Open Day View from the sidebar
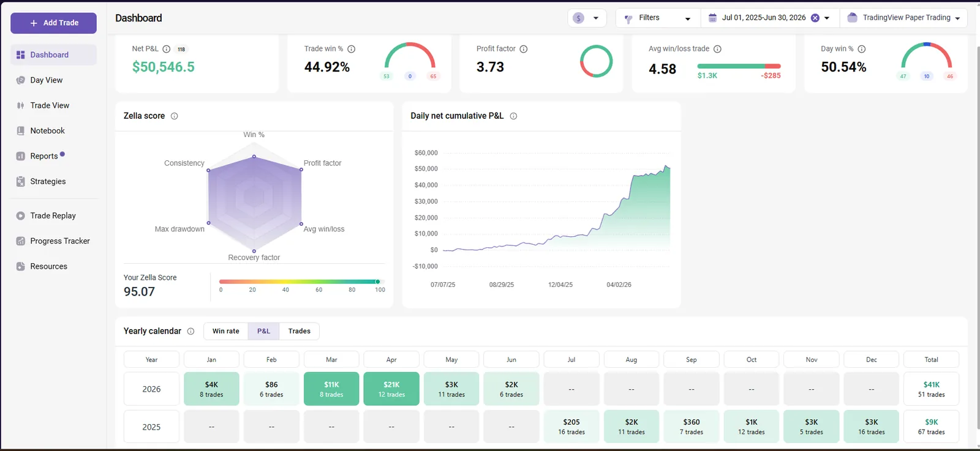Screen dimensions: 980x451 pos(53,80)
